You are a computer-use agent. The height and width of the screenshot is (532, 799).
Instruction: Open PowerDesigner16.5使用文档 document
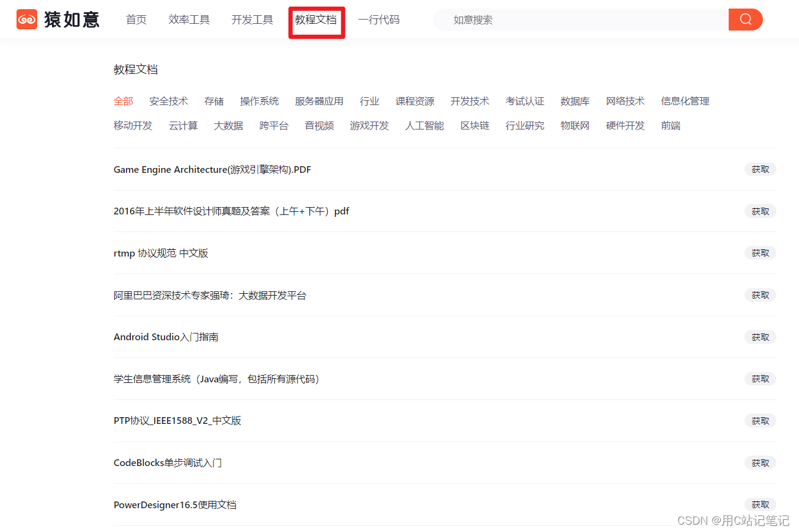coord(175,505)
